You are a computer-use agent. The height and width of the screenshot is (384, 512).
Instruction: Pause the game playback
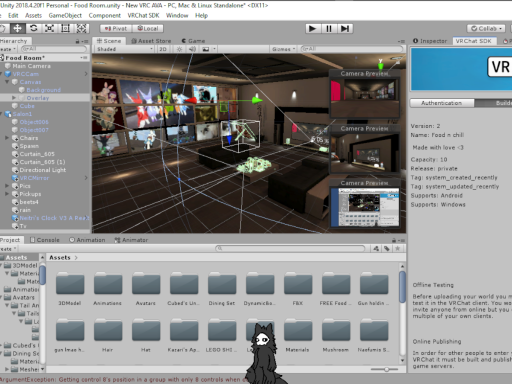pos(329,29)
